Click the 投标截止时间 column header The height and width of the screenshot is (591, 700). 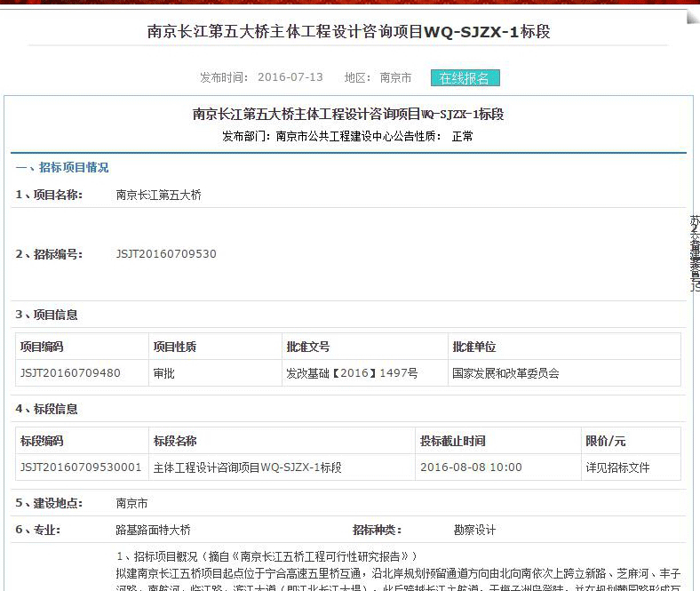coord(453,441)
